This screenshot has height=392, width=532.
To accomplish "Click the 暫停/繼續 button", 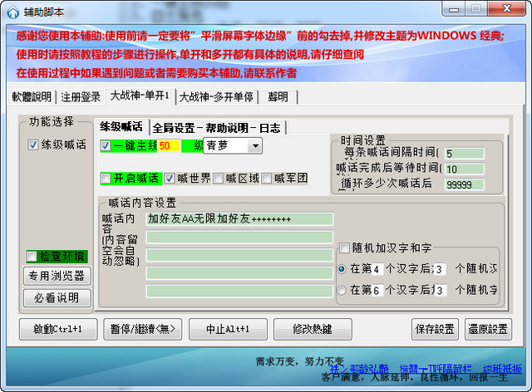I will click(x=142, y=329).
